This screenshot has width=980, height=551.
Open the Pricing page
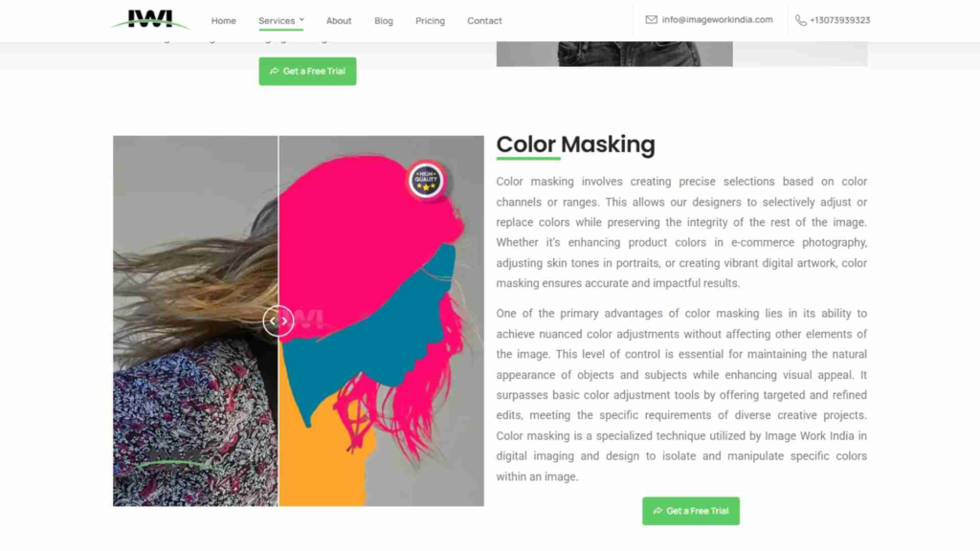click(x=430, y=21)
